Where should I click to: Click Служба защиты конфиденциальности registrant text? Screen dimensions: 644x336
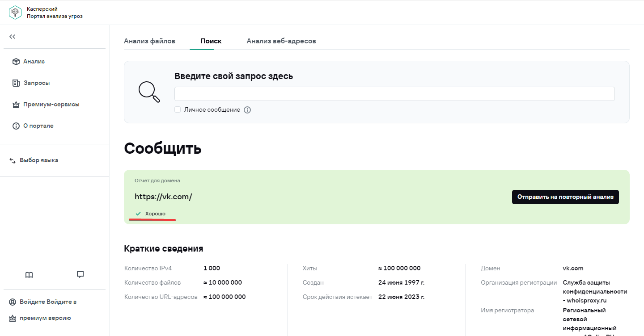tap(595, 291)
